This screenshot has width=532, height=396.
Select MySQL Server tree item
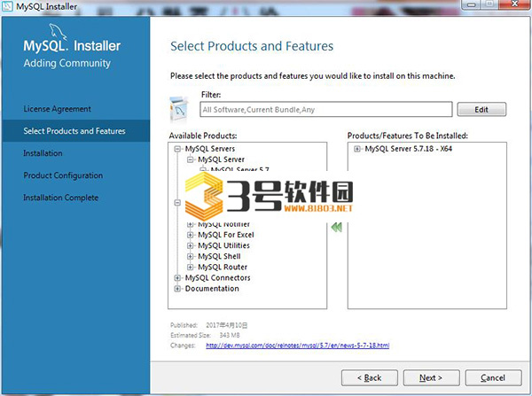coord(221,159)
